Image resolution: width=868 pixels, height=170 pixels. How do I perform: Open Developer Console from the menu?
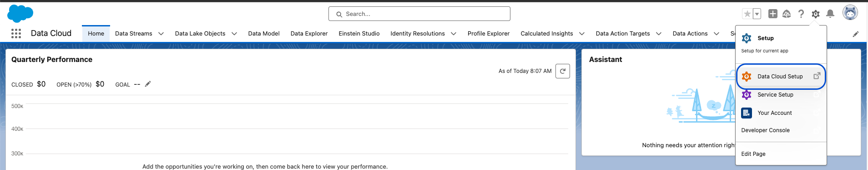[781, 130]
